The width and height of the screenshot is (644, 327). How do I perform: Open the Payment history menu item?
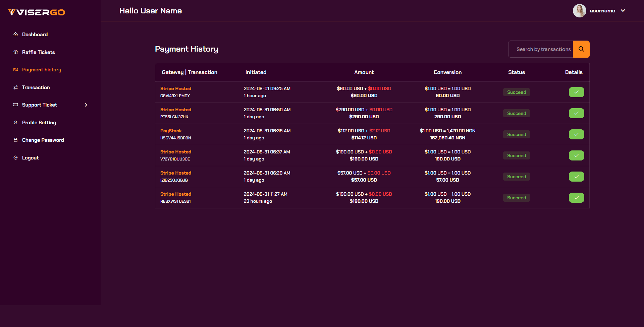point(42,70)
